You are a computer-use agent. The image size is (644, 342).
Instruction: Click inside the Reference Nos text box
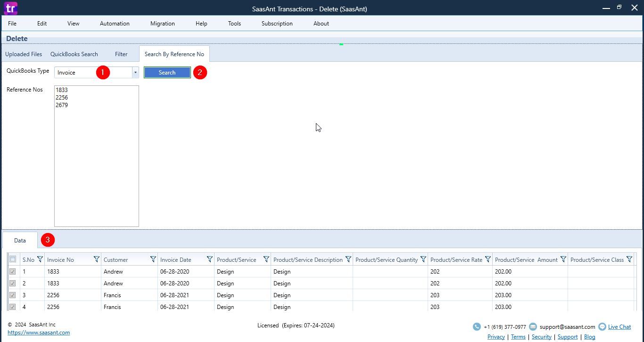click(97, 156)
